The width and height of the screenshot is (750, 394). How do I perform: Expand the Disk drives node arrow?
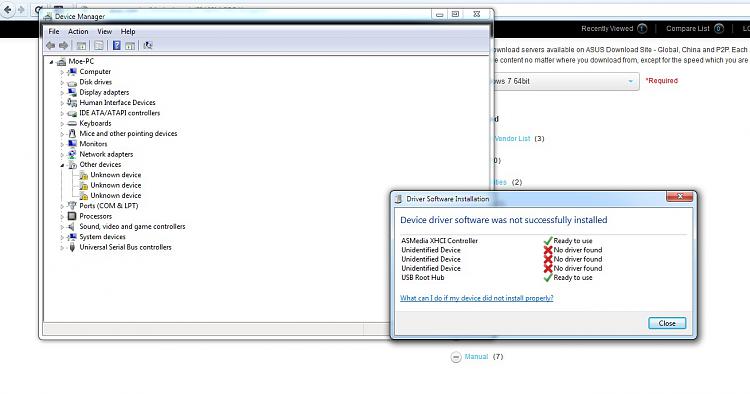(62, 83)
